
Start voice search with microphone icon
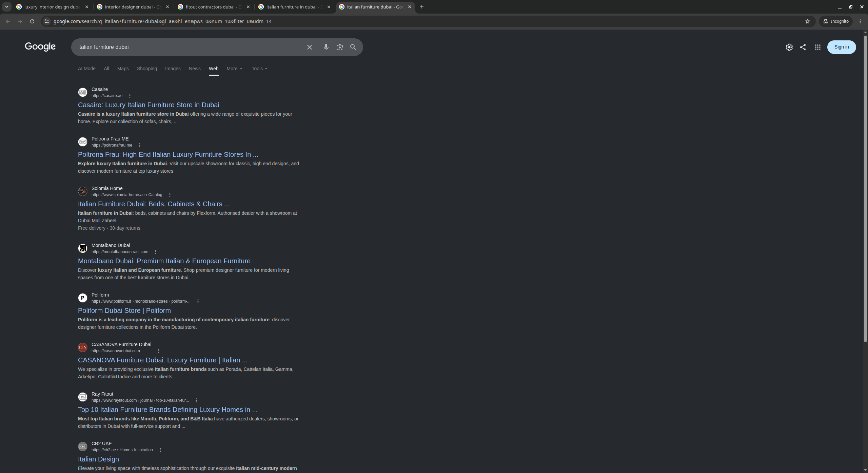click(x=326, y=47)
